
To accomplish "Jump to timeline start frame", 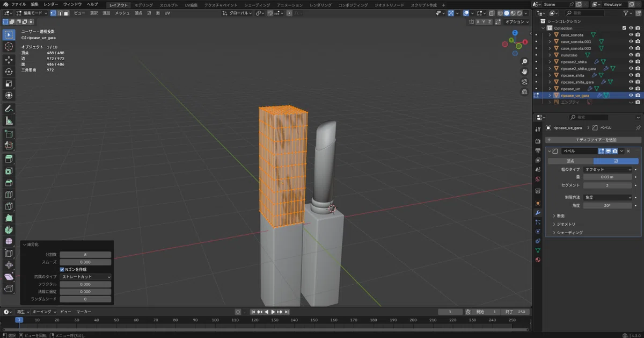I will coord(253,312).
